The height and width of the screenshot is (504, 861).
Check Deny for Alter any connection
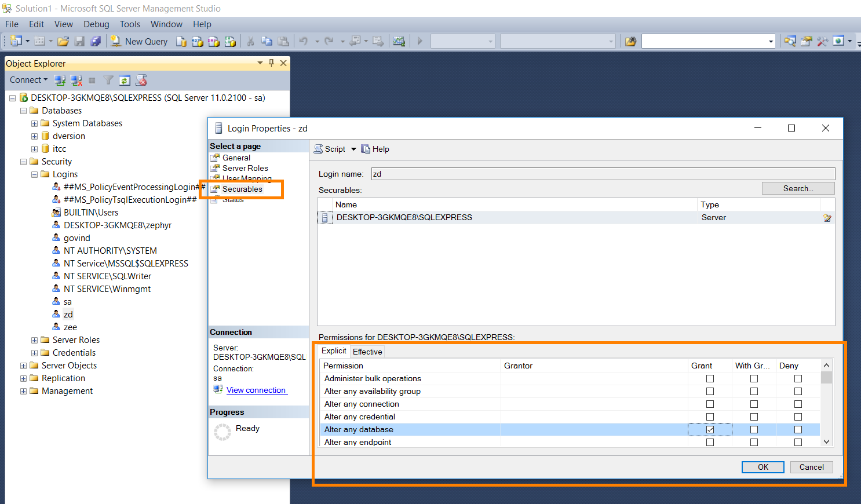click(798, 404)
